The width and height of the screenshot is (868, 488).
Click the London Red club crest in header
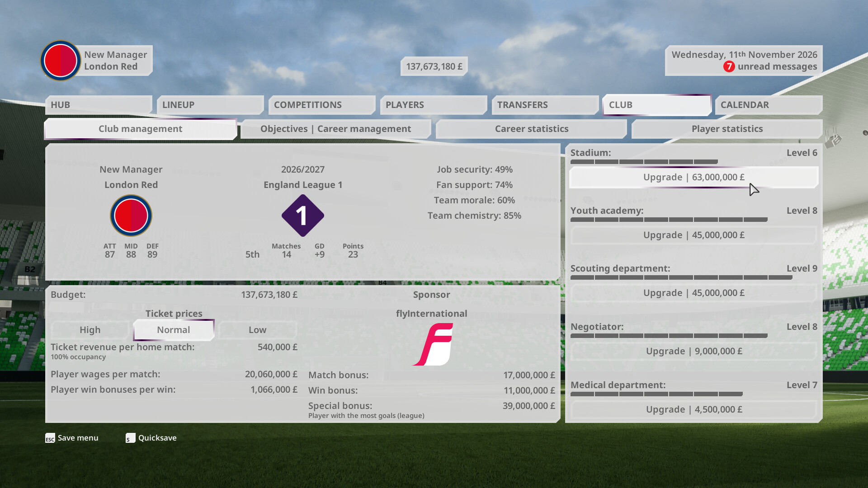tap(61, 61)
